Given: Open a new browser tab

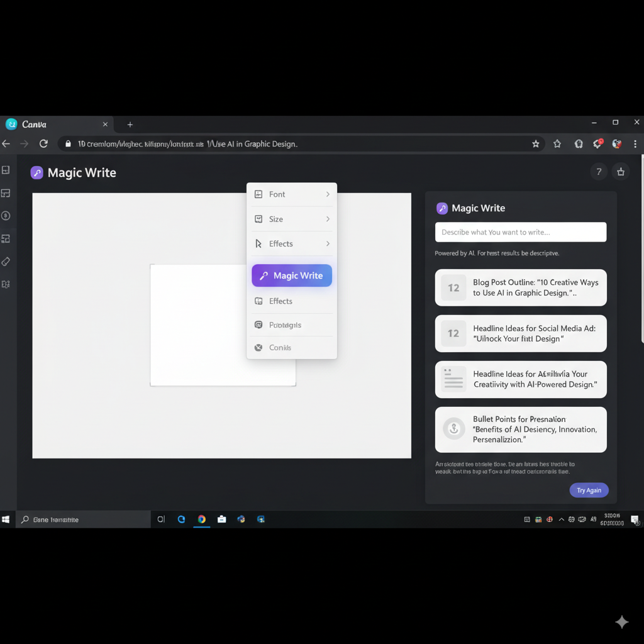Looking at the screenshot, I should tap(130, 125).
